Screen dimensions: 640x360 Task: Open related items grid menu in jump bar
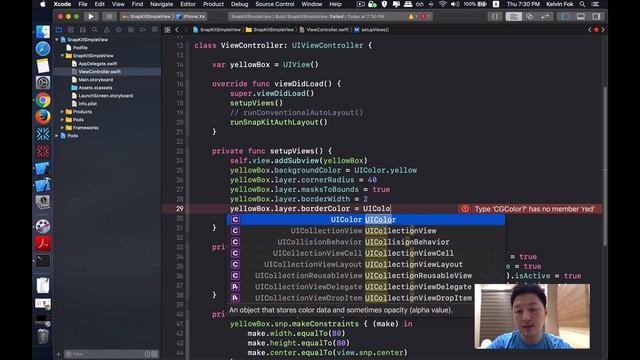point(167,30)
